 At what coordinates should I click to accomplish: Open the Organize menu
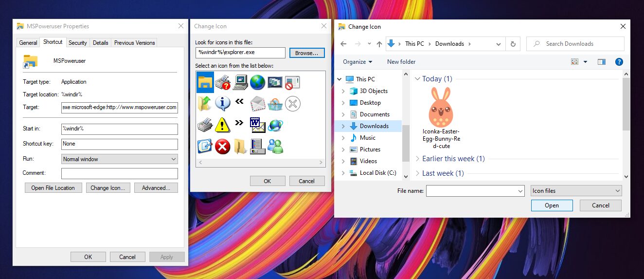coord(358,62)
